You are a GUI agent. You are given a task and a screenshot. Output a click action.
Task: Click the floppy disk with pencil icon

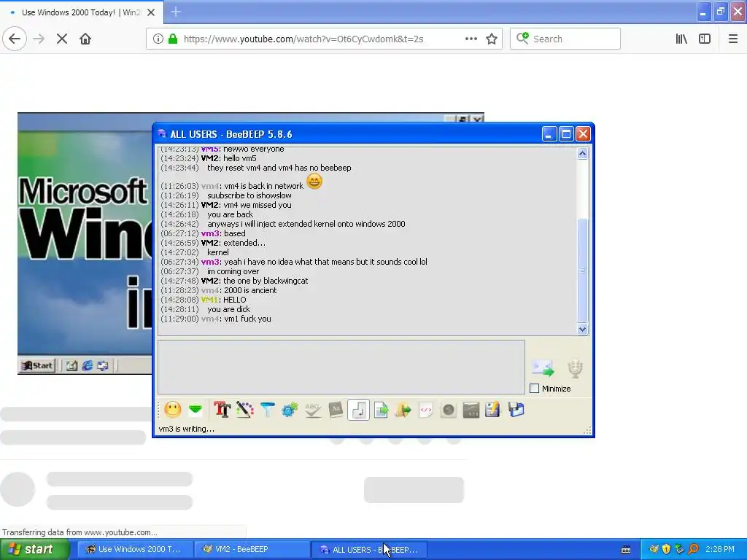point(492,410)
